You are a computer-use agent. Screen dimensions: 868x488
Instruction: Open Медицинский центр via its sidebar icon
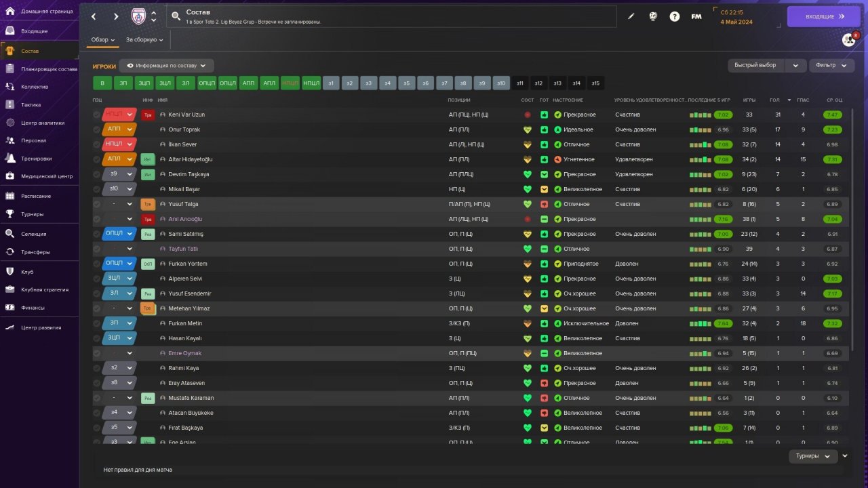coord(9,176)
